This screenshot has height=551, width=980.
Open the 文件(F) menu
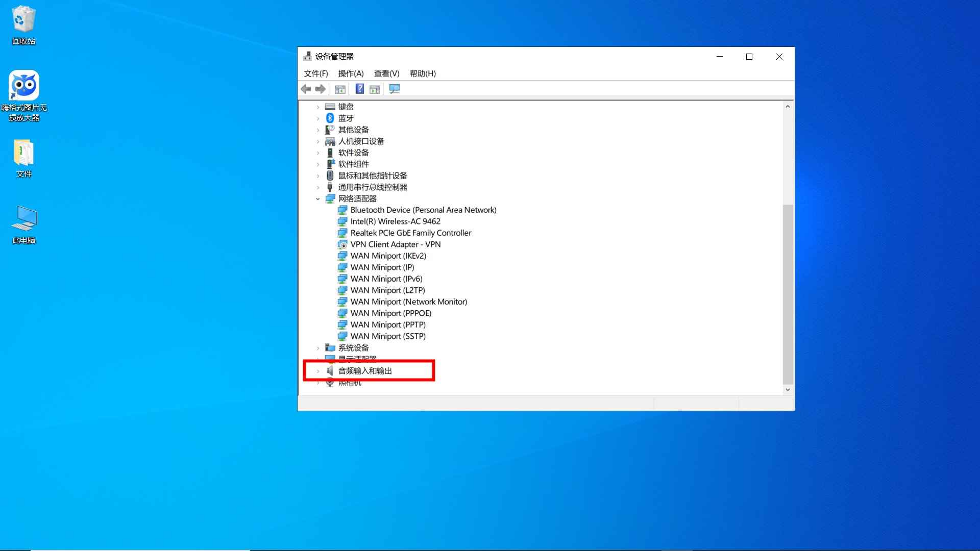(315, 73)
